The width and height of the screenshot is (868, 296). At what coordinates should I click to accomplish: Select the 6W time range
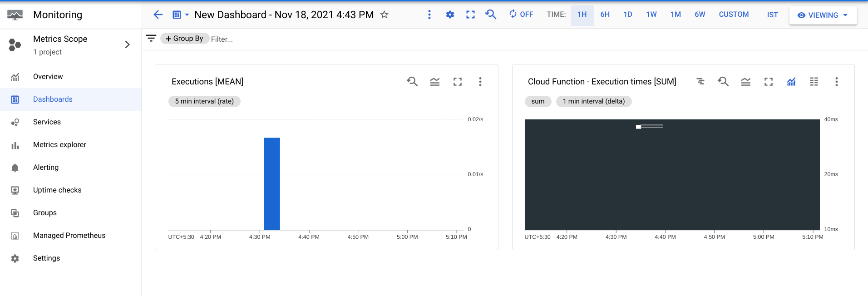point(700,15)
